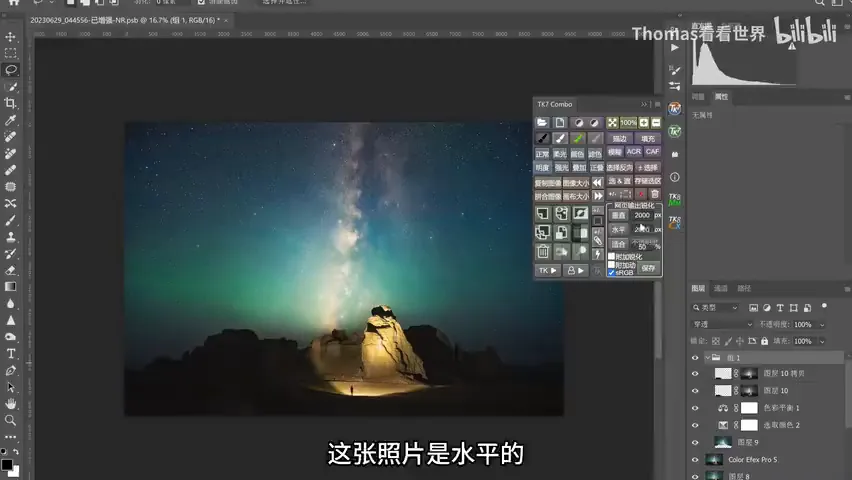
Task: Click the TK7 zoom-out minus icon
Action: [656, 123]
